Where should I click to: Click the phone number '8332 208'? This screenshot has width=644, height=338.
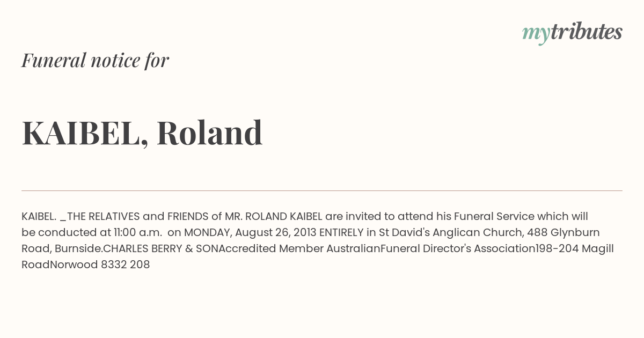coord(125,264)
